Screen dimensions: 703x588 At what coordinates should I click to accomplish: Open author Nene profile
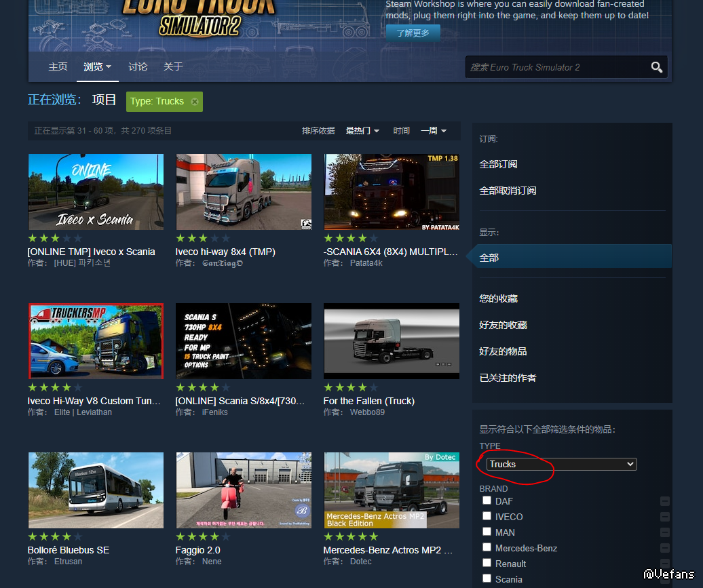click(x=212, y=562)
